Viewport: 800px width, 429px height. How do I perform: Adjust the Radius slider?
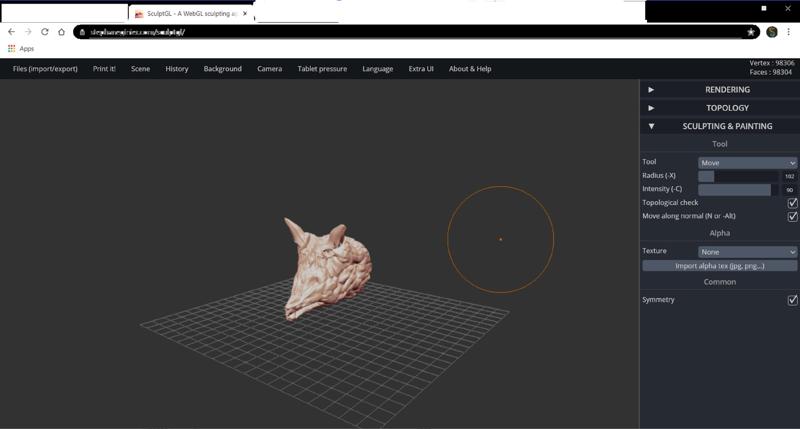click(x=738, y=176)
